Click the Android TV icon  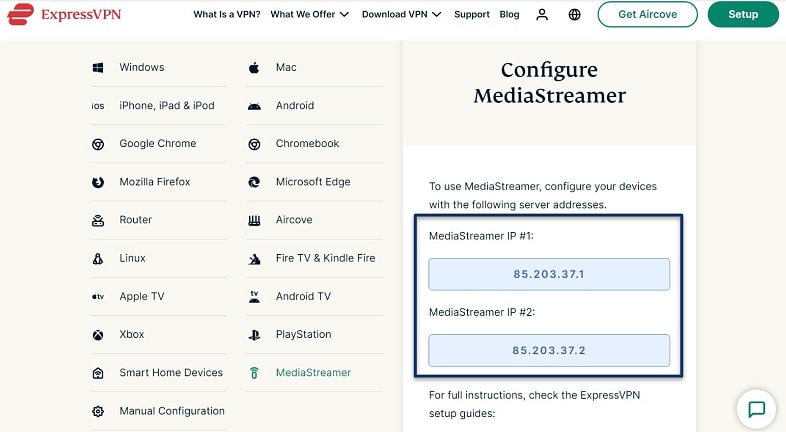[254, 297]
